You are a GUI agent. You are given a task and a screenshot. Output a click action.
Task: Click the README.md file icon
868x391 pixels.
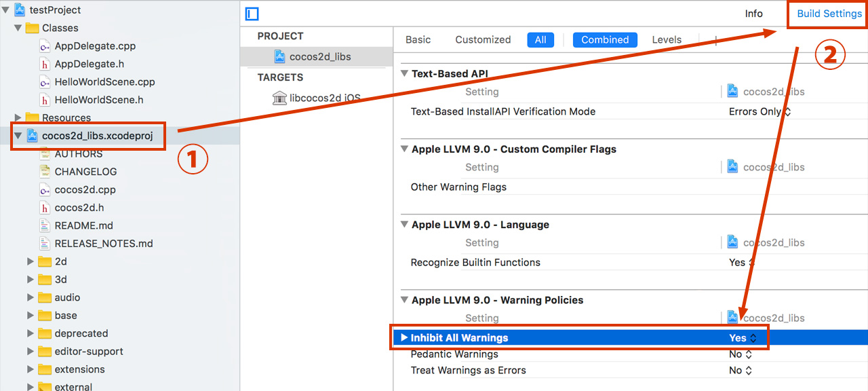pyautogui.click(x=45, y=225)
